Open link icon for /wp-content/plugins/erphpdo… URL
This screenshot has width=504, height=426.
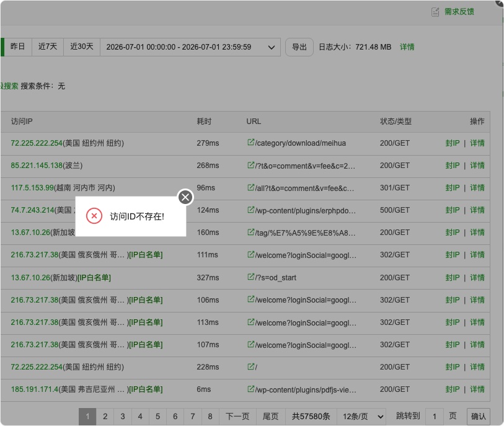250,210
